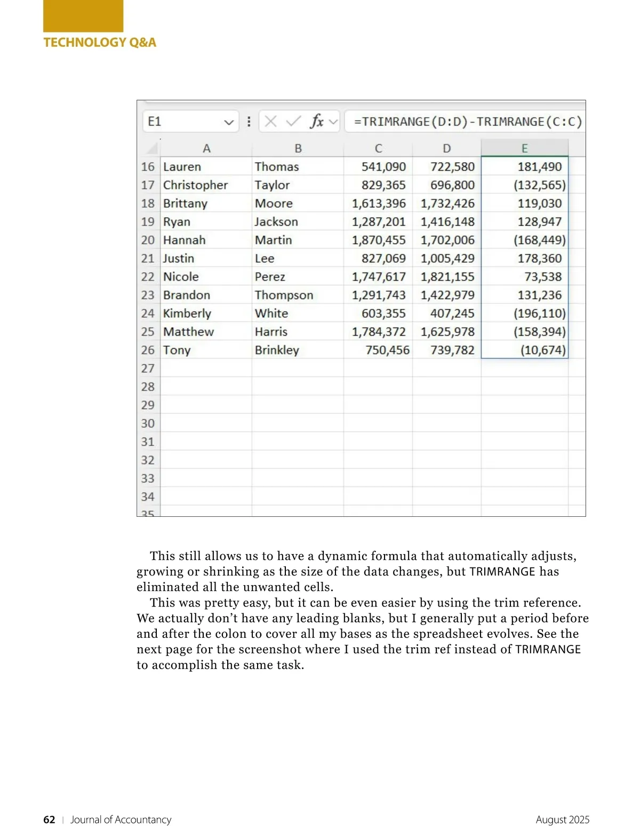Viewport: 640px width, 840px height.
Task: Click inside the TRIMRANGE formula input
Action: (x=467, y=122)
